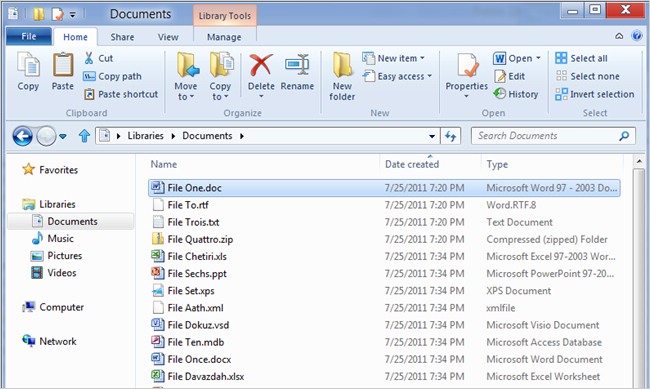The image size is (650, 389).
Task: Click the History icon in Open group
Action: [500, 94]
